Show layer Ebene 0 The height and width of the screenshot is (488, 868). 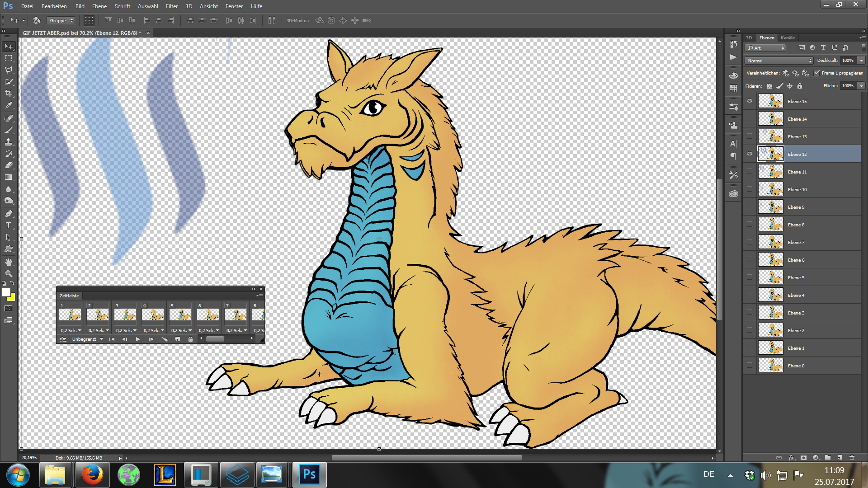pos(750,366)
